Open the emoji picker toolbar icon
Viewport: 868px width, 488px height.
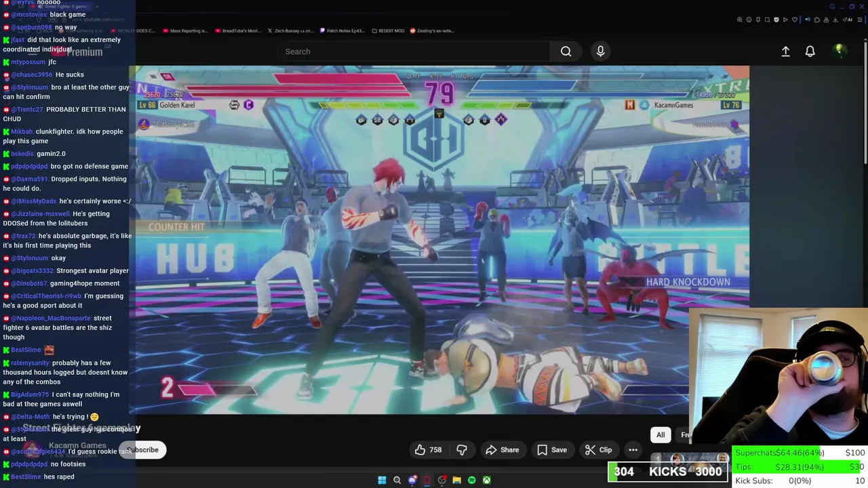click(749, 20)
